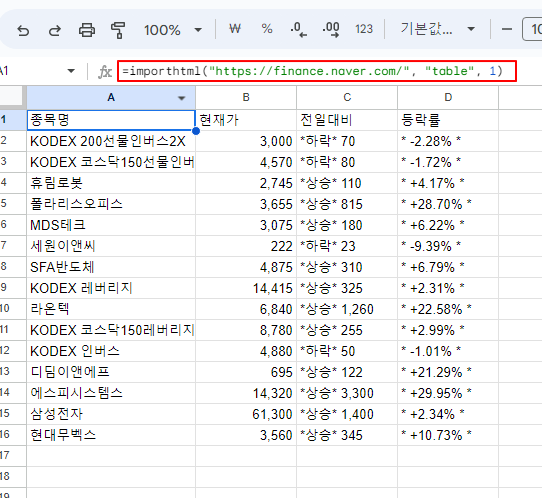
Task: Open the name box dropdown arrow
Action: pyautogui.click(x=71, y=71)
